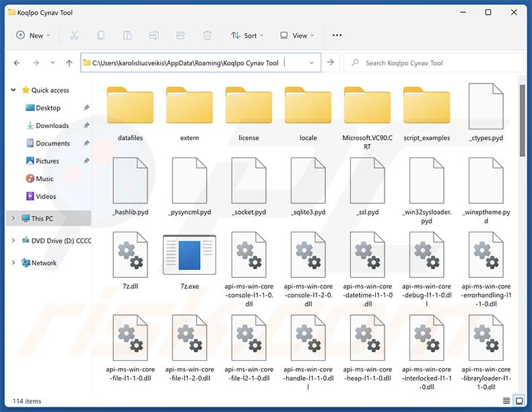Select the 7z.dll file
The width and height of the screenshot is (532, 412).
coord(130,261)
